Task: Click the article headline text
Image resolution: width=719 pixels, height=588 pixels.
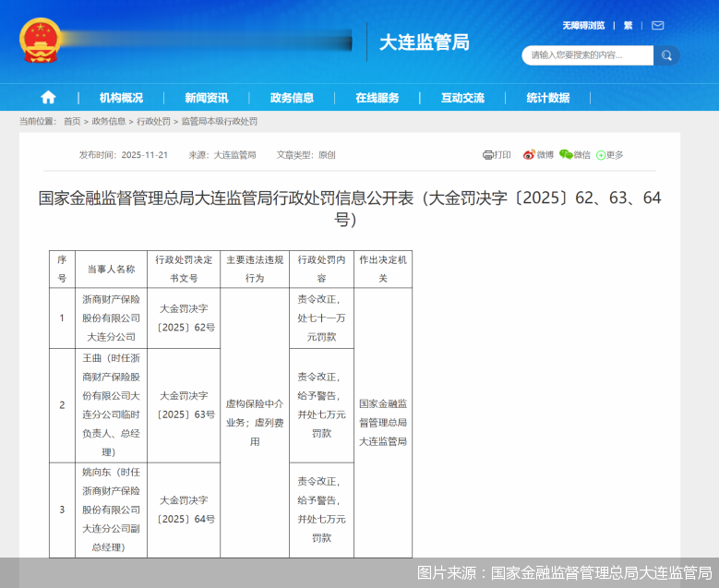Action: tap(350, 209)
